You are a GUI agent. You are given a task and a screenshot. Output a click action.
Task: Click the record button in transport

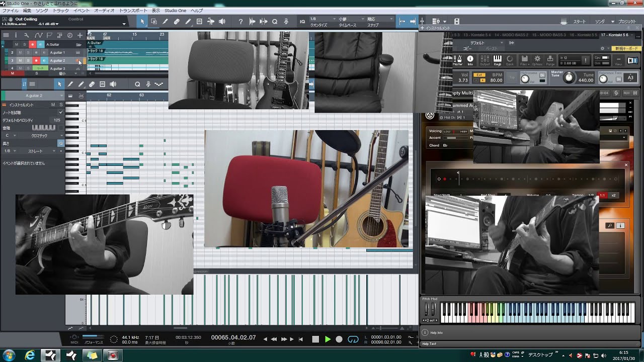click(x=339, y=339)
